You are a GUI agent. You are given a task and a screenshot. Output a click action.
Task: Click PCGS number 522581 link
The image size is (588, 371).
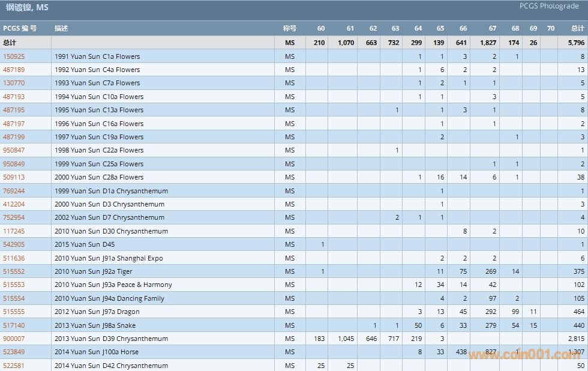click(x=14, y=366)
